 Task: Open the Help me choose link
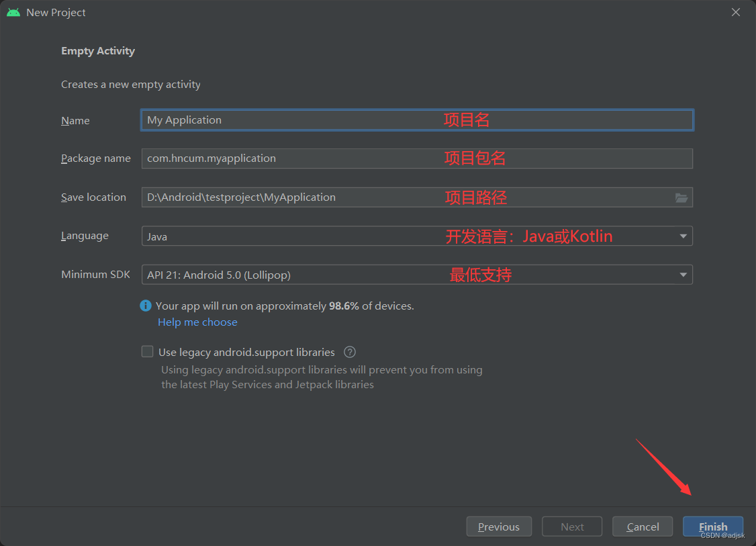(197, 322)
